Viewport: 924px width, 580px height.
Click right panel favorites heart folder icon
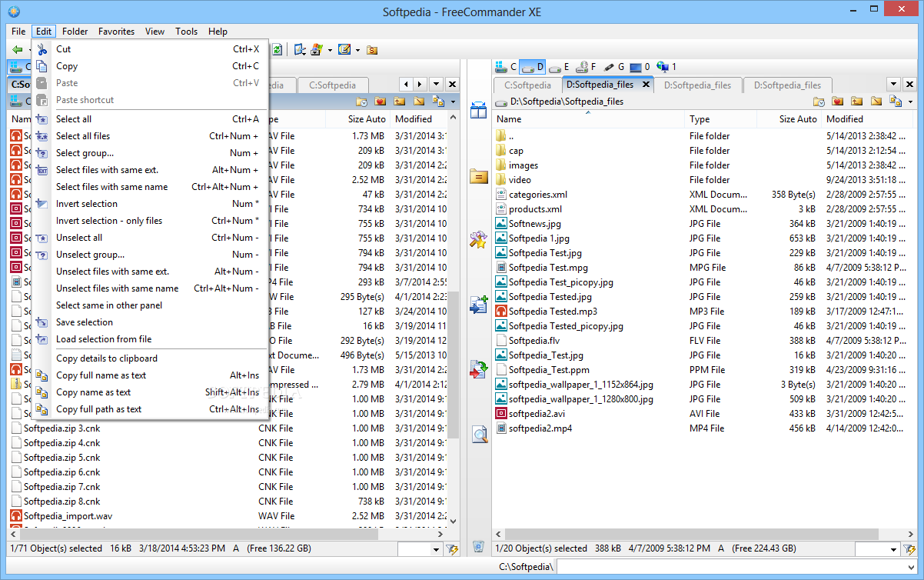tap(838, 102)
